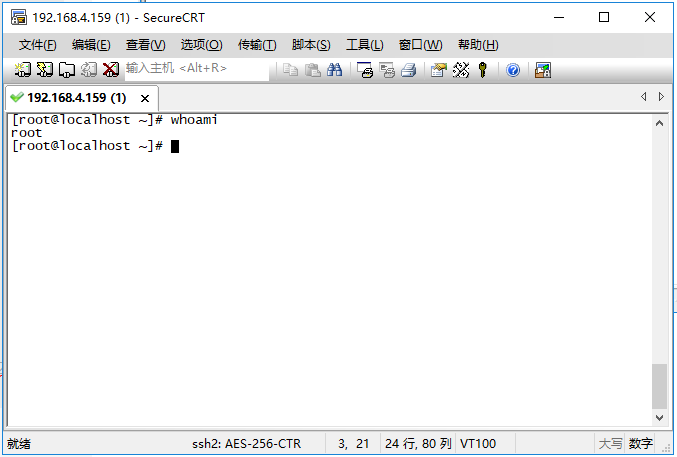Click the Printer icon
The width and height of the screenshot is (677, 457).
coord(409,70)
